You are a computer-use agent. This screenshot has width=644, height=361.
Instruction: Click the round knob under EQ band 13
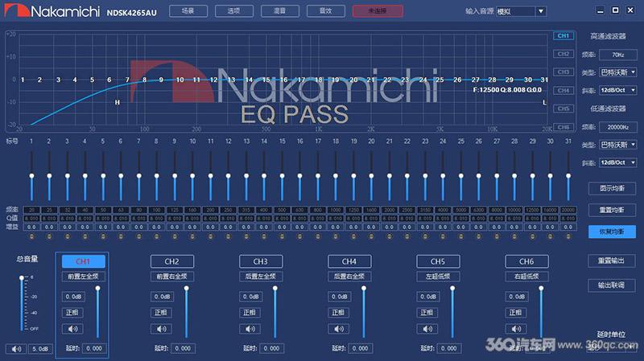click(246, 236)
